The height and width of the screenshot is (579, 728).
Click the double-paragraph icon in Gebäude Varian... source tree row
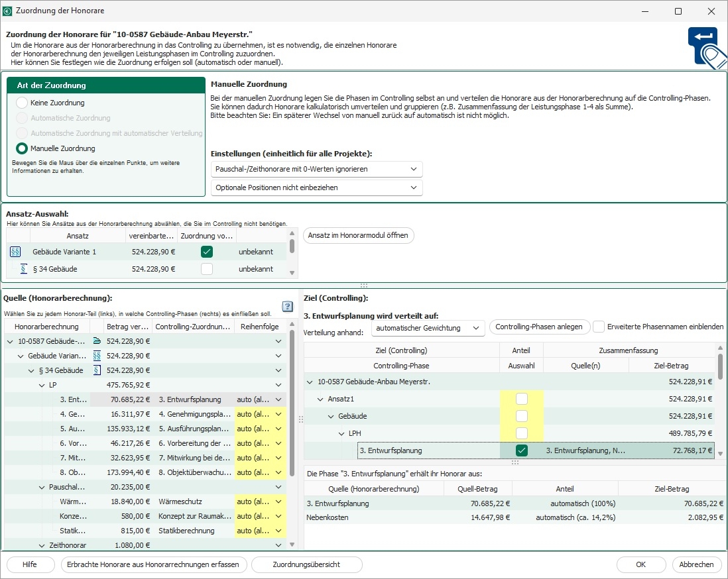[97, 356]
